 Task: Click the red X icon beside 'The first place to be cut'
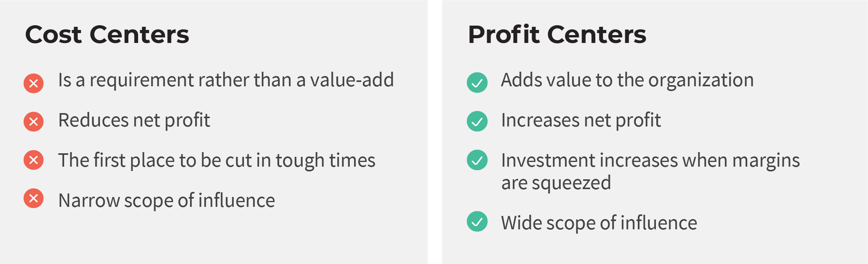[x=33, y=160]
